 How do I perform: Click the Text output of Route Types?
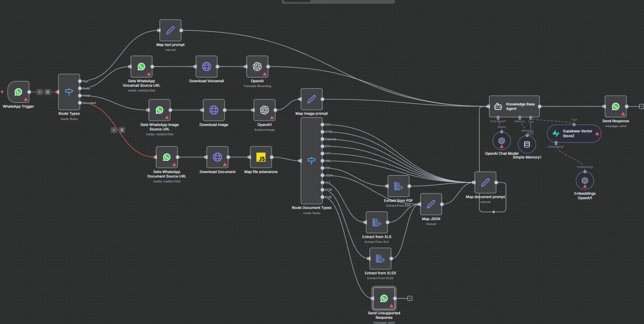pyautogui.click(x=80, y=81)
